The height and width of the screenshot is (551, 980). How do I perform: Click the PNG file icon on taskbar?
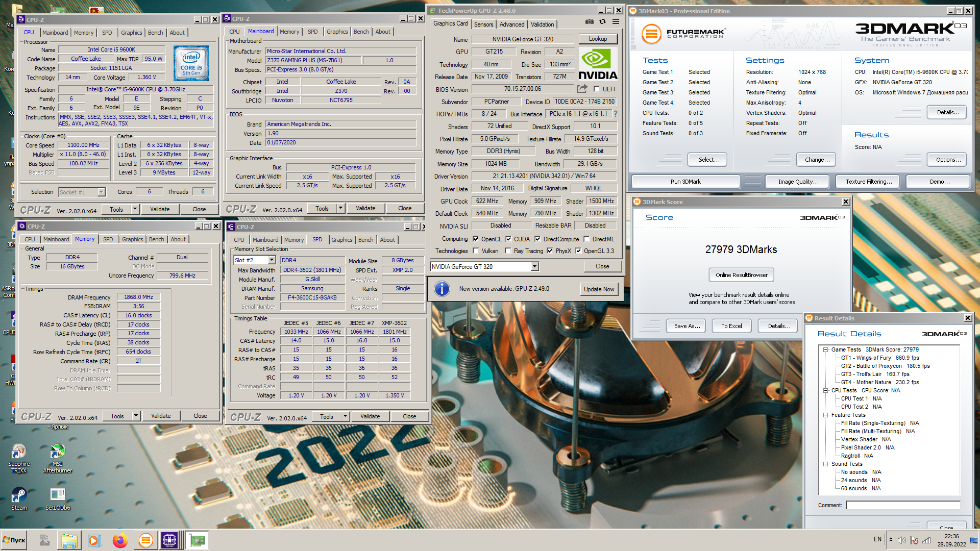[44, 540]
